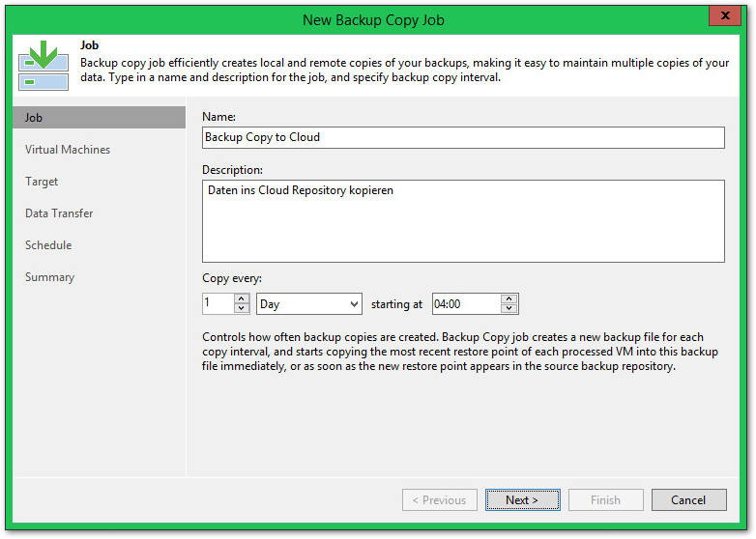Click the starting at time field
Screen dimensions: 756x539
[465, 304]
